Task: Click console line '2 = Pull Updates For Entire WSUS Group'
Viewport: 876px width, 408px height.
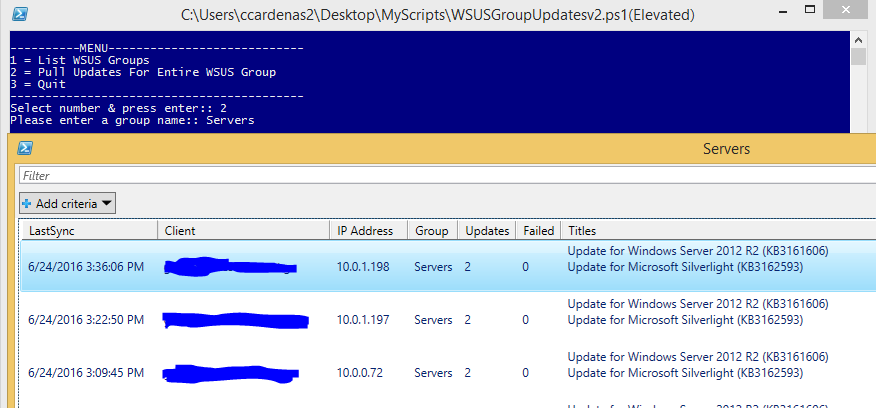Action: (143, 73)
